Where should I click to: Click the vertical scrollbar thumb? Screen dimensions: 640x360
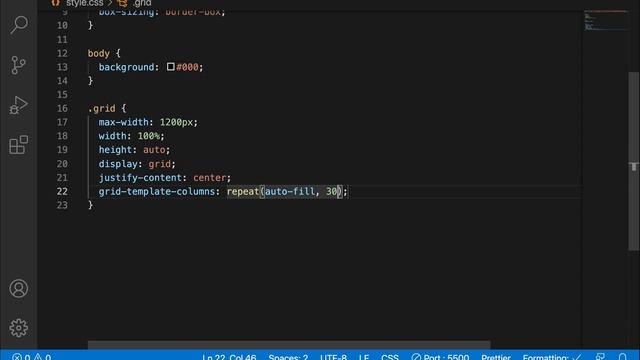pos(633,161)
